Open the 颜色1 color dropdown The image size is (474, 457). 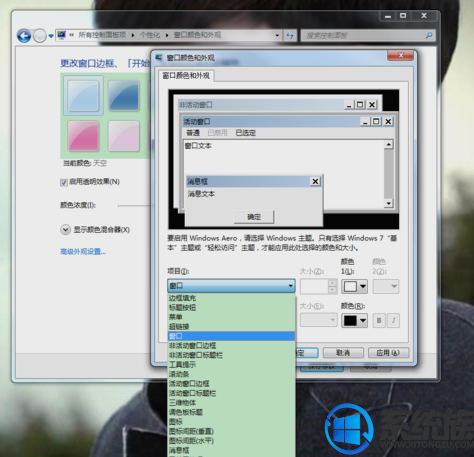point(354,286)
